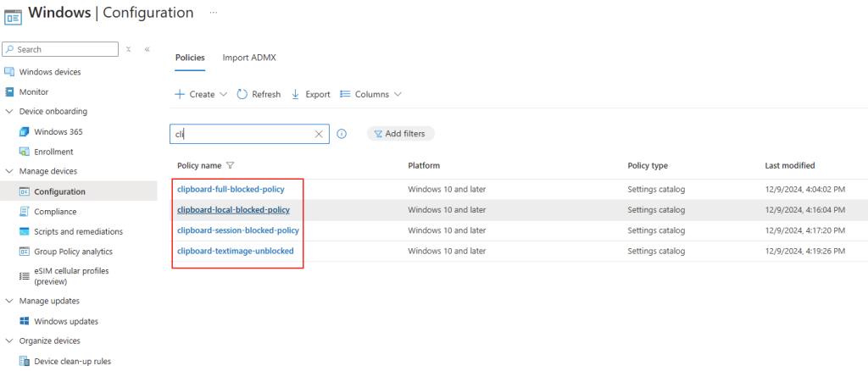The width and height of the screenshot is (868, 371).
Task: Click the info icon next to search
Action: [x=342, y=134]
